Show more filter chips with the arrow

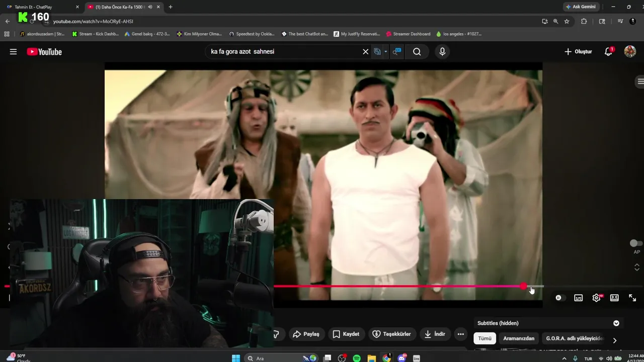[x=614, y=340]
